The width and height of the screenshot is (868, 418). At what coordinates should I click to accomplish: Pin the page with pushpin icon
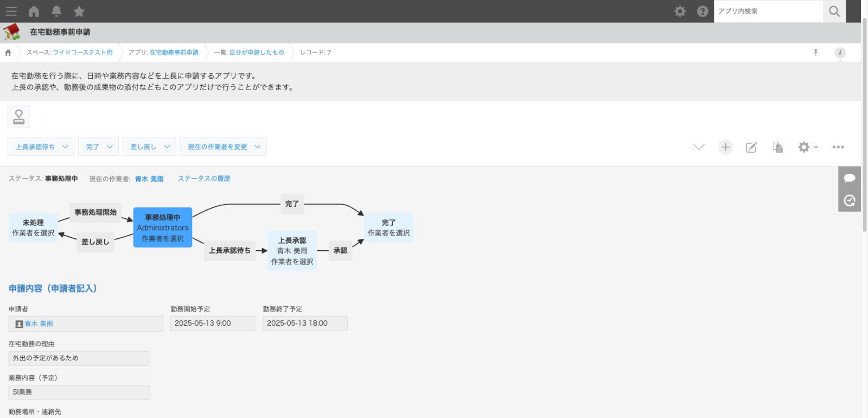click(x=815, y=53)
